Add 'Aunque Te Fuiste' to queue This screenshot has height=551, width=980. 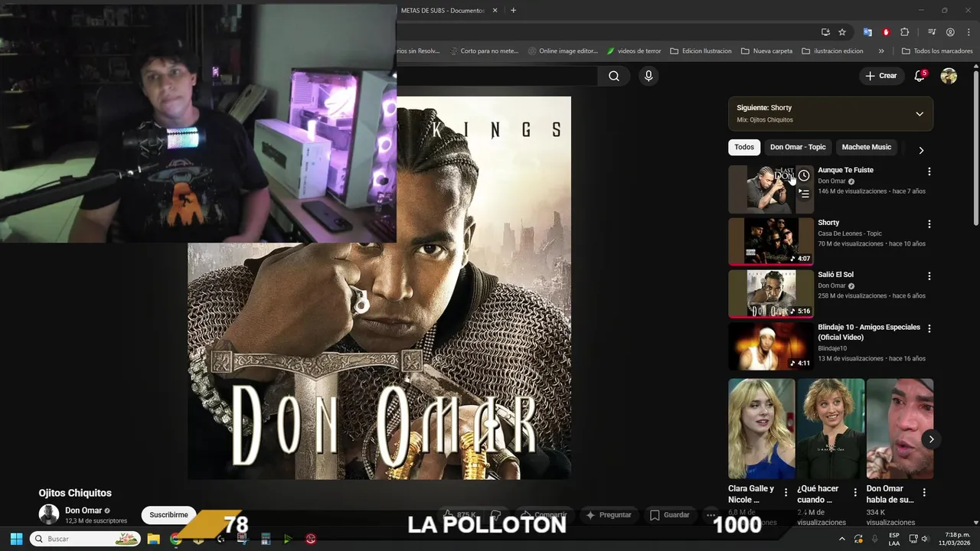pos(804,194)
